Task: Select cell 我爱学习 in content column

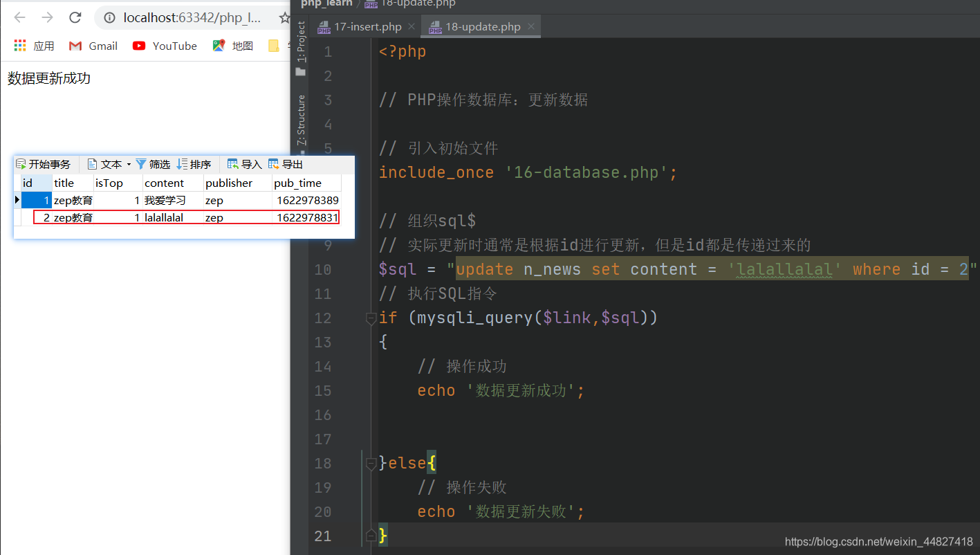Action: coord(174,200)
